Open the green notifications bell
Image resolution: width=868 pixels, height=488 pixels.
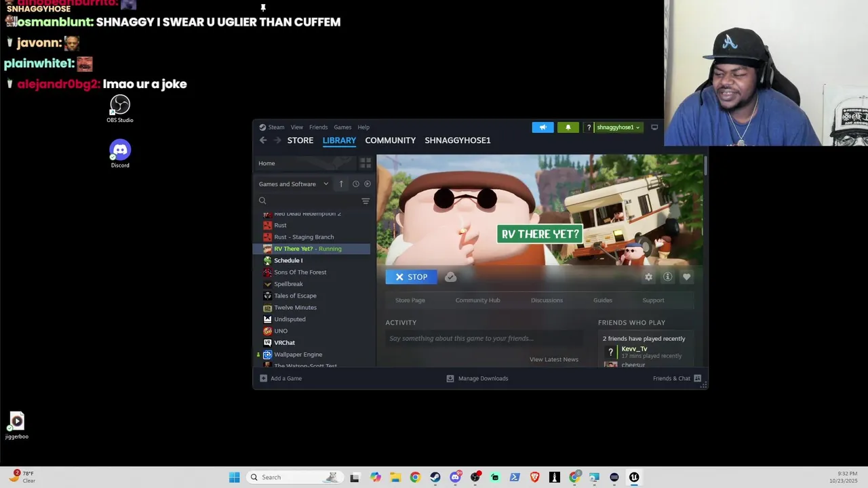click(568, 127)
